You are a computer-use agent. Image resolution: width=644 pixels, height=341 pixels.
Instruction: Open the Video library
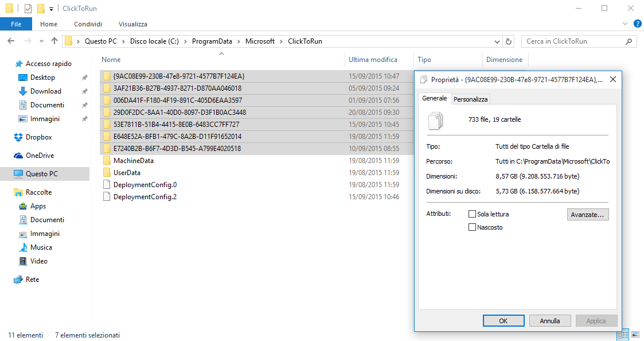38,261
